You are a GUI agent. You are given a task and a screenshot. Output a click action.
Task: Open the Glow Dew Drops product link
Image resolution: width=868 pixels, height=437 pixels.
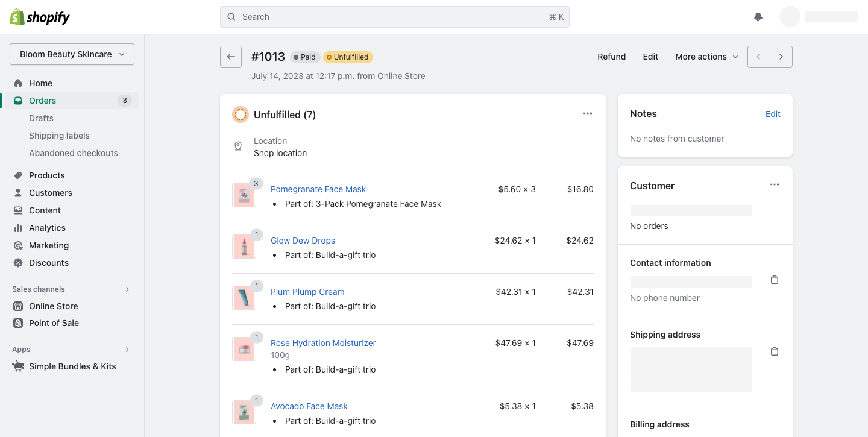click(x=303, y=241)
